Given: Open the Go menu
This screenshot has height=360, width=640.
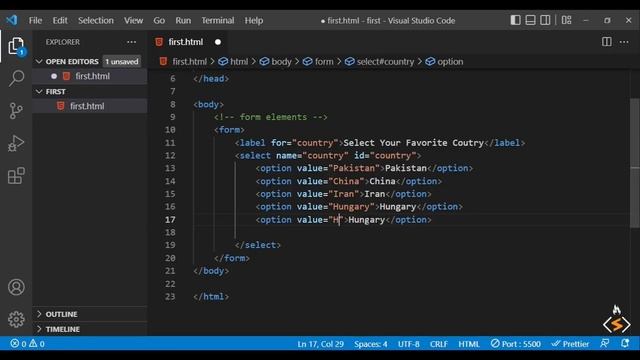Looking at the screenshot, I should [x=159, y=20].
